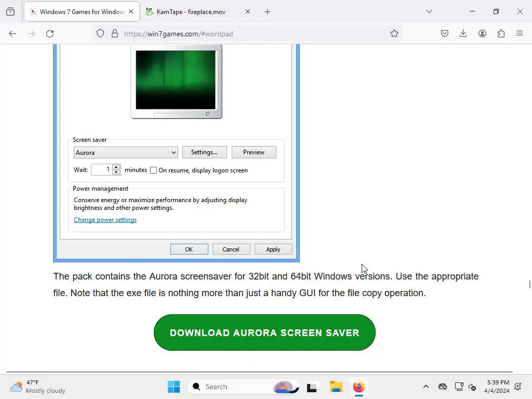Decrease wait minutes with down arrow
The image size is (532, 399).
(x=116, y=172)
